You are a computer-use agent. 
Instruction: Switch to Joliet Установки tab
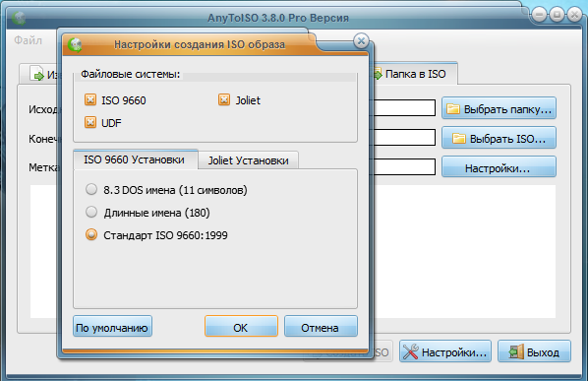[x=248, y=160]
